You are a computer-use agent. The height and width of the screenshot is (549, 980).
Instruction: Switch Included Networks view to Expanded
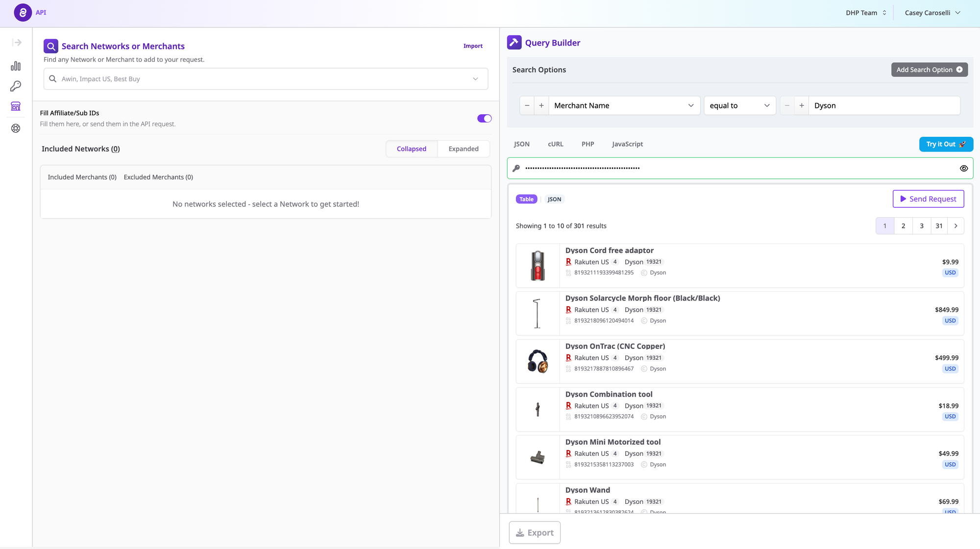(463, 149)
